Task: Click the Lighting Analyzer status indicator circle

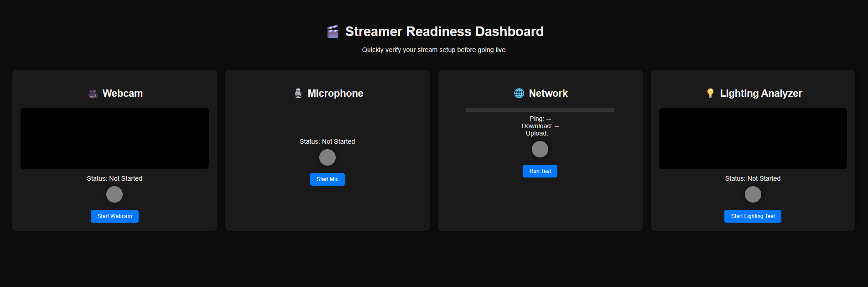Action: coord(753,194)
